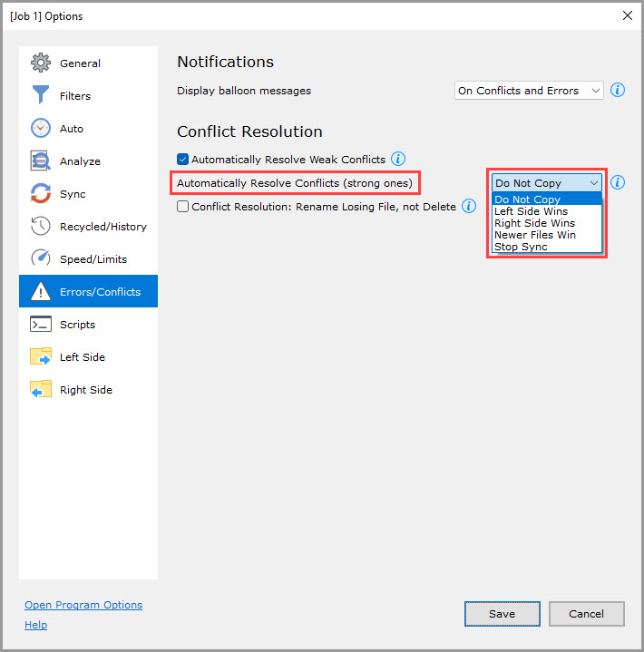Click info icon next to balloon messages dropdown
This screenshot has height=652, width=644.
(x=618, y=91)
